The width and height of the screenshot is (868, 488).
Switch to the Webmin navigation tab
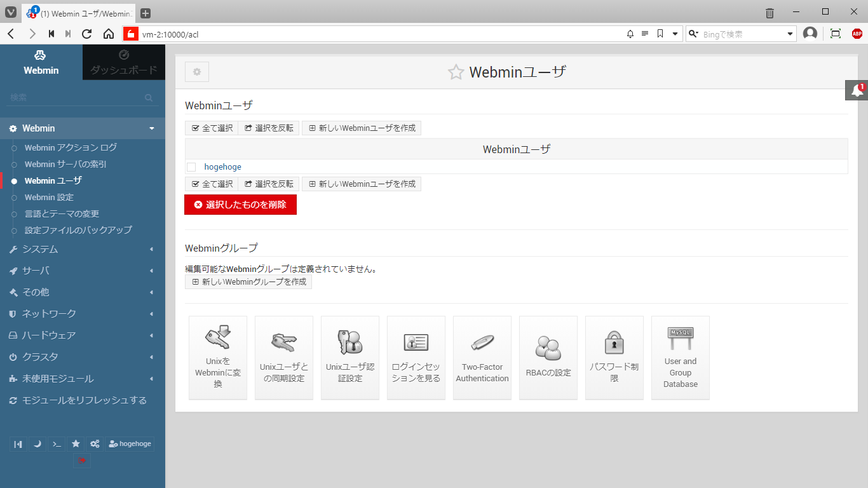click(41, 62)
